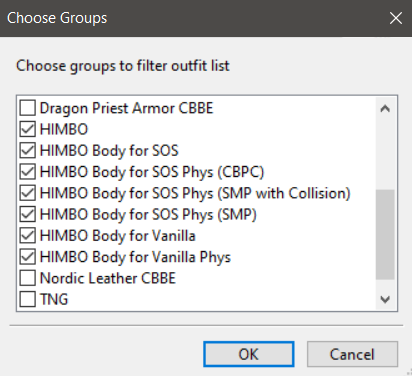Confirm selection with the OK button
The image size is (412, 376).
tap(249, 354)
